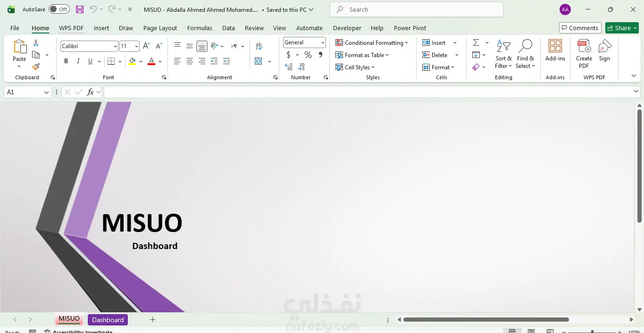Switch to the Insert tab

click(101, 28)
